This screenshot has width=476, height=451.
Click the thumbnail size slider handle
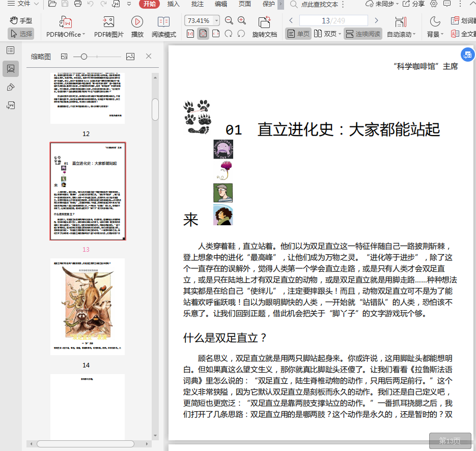84,57
